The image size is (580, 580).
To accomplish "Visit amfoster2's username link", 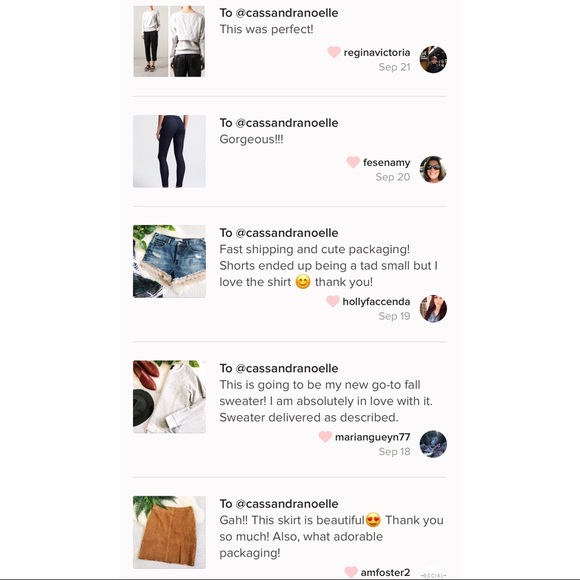I will (385, 572).
